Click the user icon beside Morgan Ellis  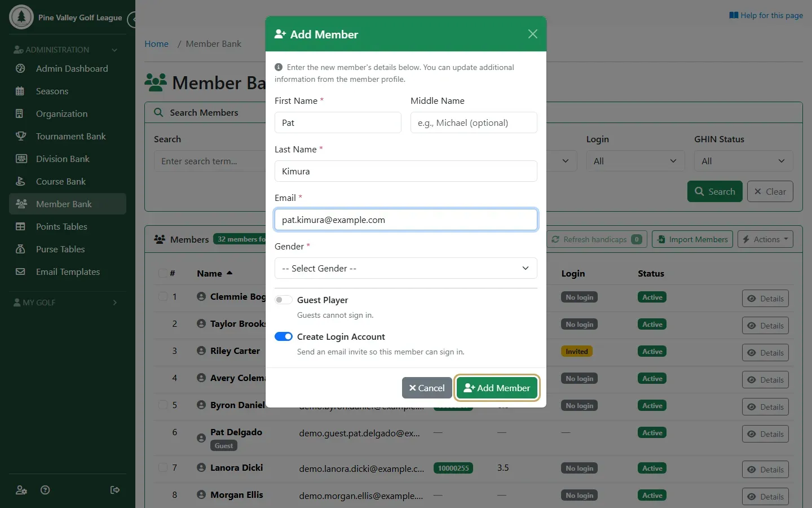(201, 494)
